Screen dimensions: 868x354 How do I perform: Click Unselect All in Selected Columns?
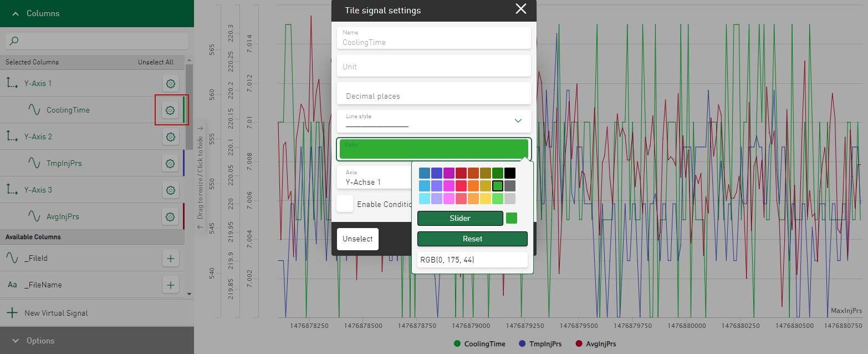tap(155, 62)
